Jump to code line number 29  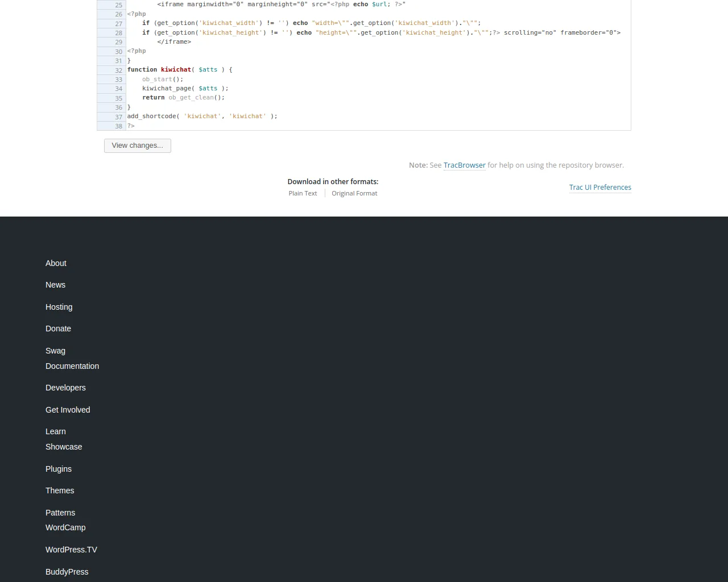click(118, 42)
